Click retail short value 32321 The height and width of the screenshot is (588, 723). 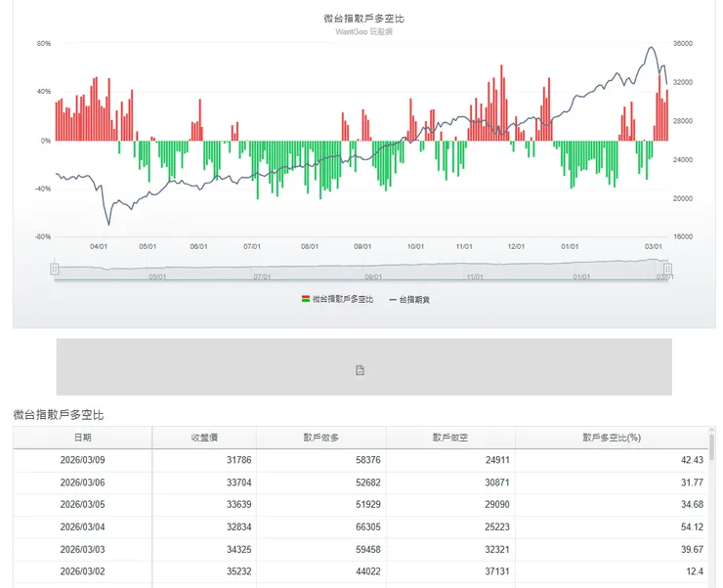click(x=497, y=549)
